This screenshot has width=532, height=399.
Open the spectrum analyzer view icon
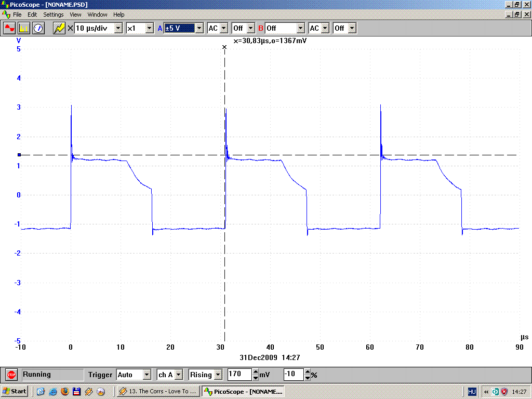24,28
